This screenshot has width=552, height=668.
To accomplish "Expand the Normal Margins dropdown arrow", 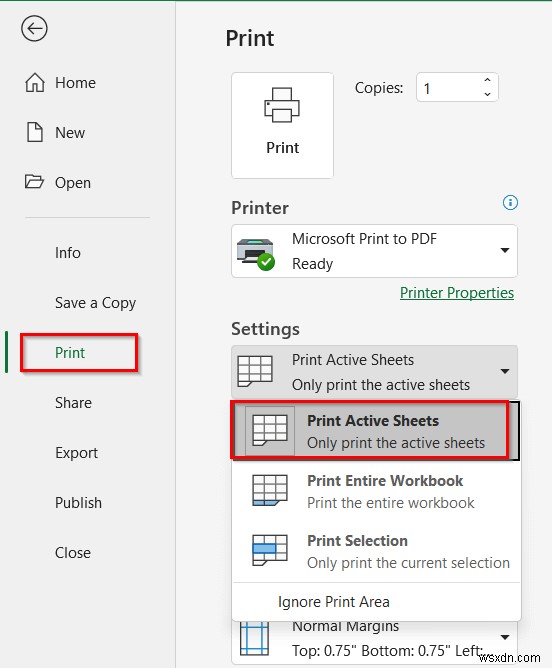I will (505, 637).
